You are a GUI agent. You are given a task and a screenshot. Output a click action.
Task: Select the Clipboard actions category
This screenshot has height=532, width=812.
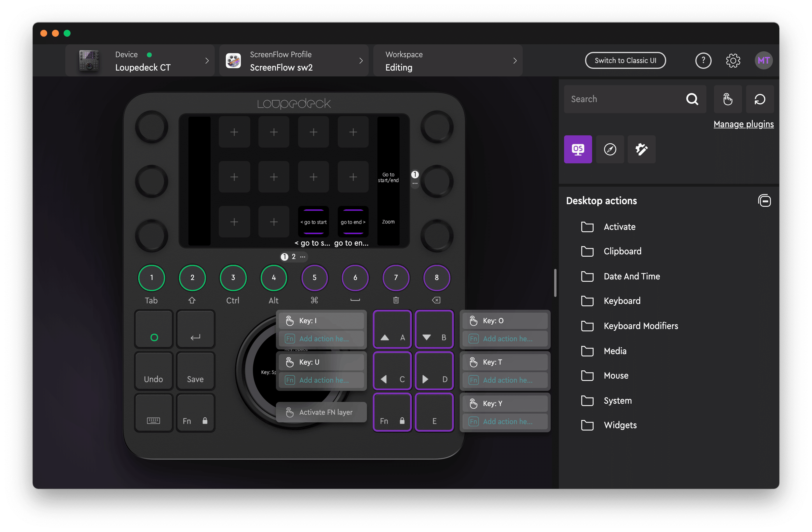click(x=622, y=251)
